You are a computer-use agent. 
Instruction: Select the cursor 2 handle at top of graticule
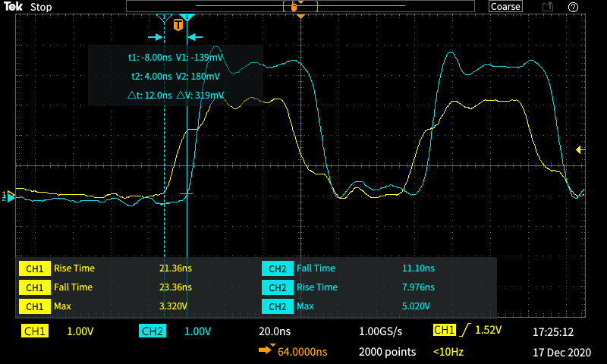point(187,17)
